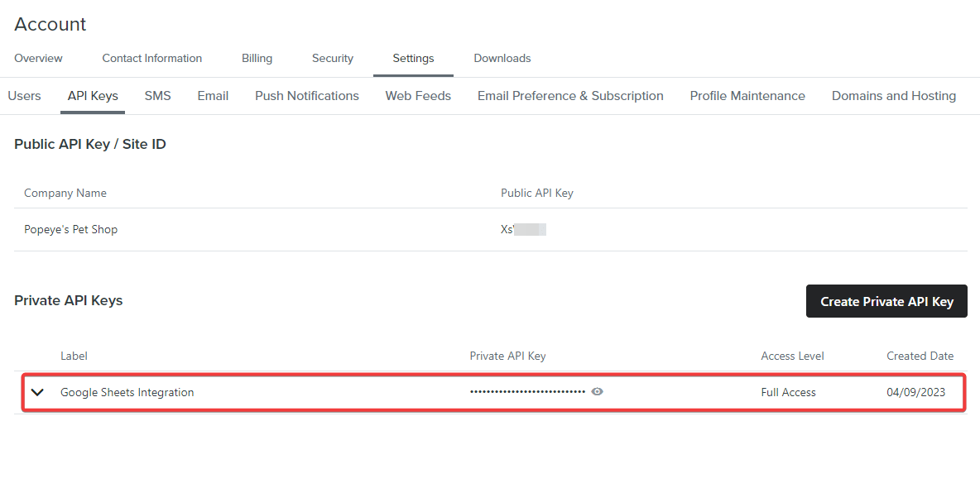Image resolution: width=980 pixels, height=488 pixels.
Task: Click the Google Sheets Integration label
Action: 127,392
